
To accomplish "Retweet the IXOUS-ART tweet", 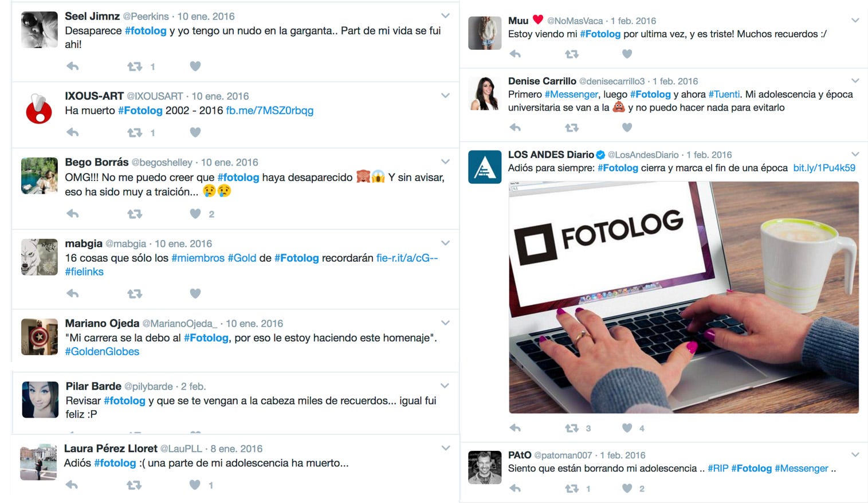I will click(x=135, y=132).
